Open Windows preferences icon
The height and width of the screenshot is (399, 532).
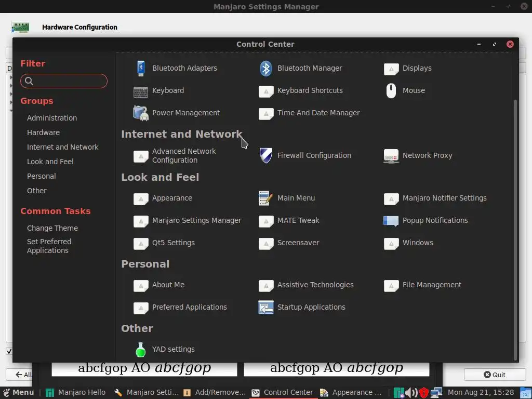(x=391, y=244)
